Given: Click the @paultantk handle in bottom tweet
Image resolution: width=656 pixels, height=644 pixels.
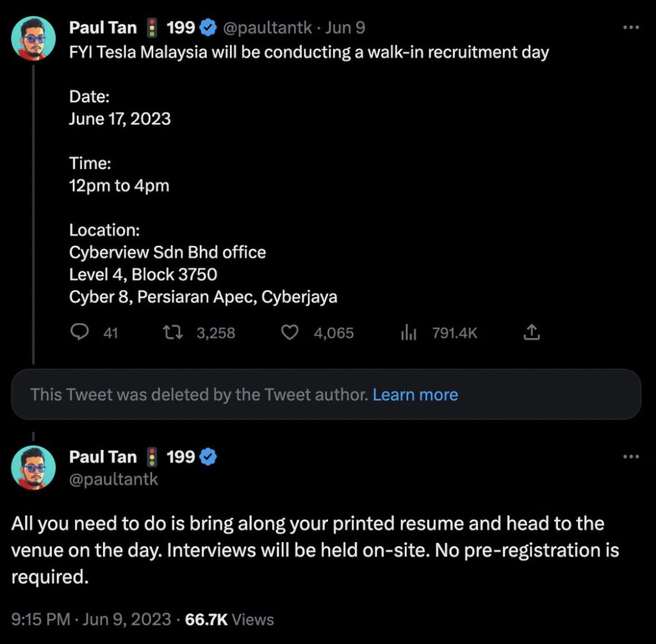Looking at the screenshot, I should (x=113, y=479).
